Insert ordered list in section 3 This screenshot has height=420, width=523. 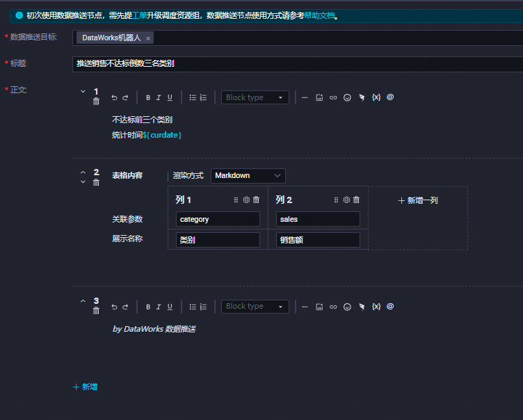(x=203, y=307)
